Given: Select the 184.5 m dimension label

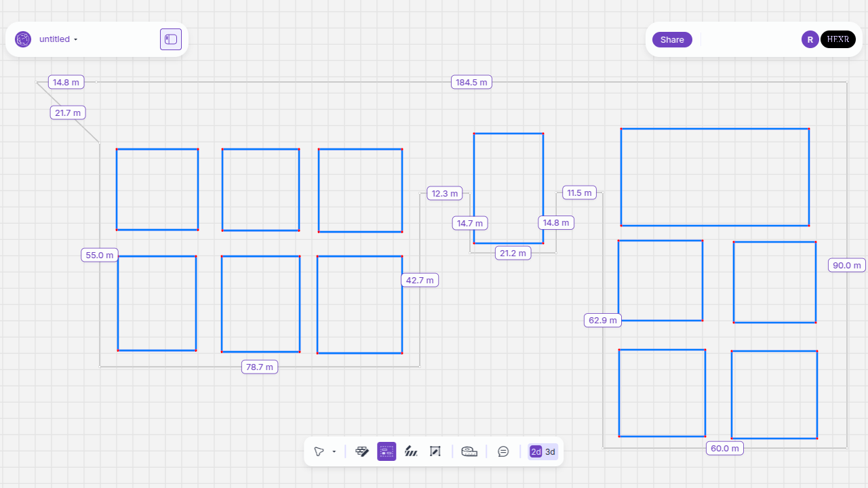Looking at the screenshot, I should (x=471, y=82).
